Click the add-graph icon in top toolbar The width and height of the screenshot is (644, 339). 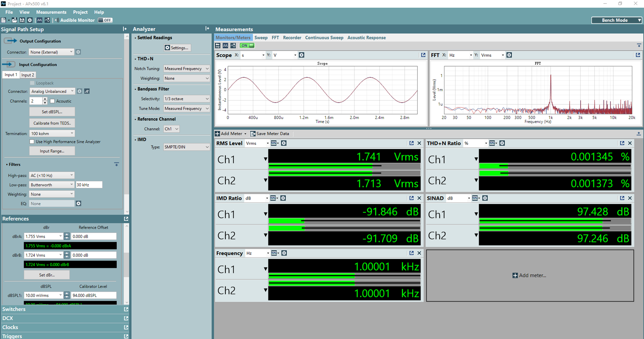[47, 20]
